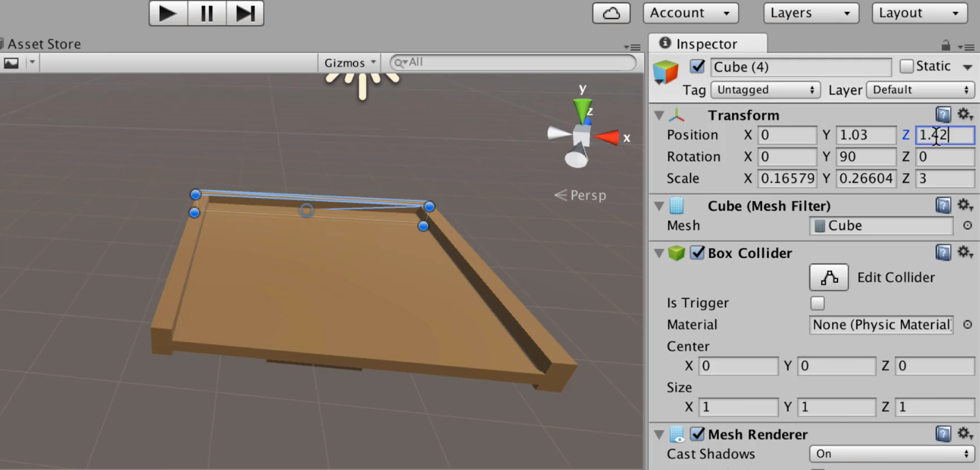Click the Physic Material object picker icon

point(967,325)
